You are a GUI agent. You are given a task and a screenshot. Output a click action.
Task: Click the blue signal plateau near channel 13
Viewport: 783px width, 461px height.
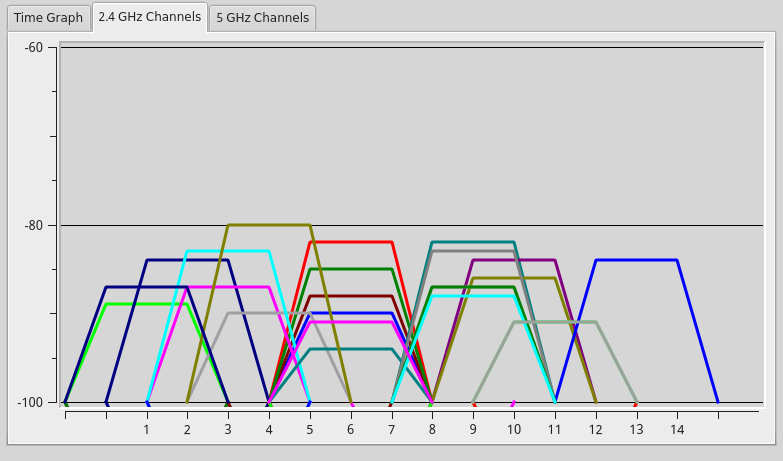[636, 260]
